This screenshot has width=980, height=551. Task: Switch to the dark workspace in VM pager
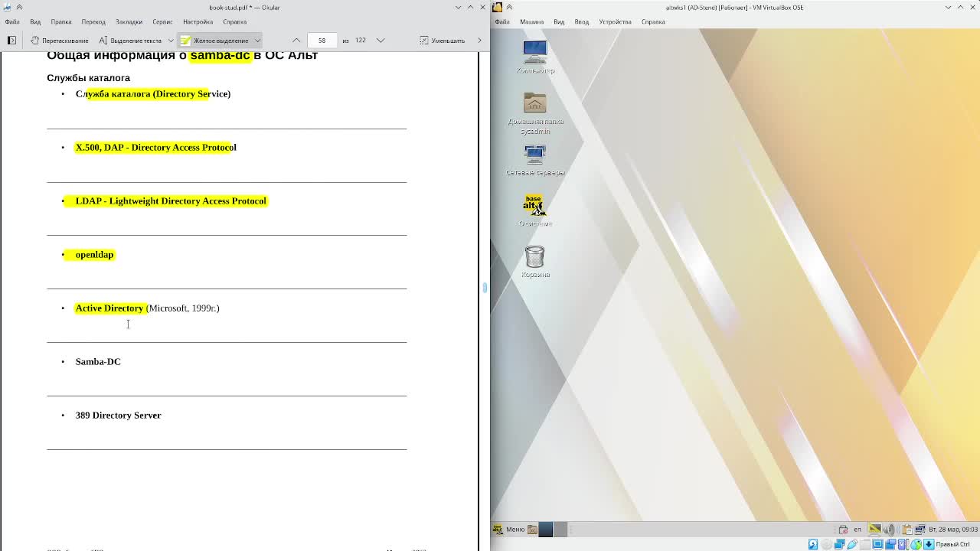coord(546,529)
